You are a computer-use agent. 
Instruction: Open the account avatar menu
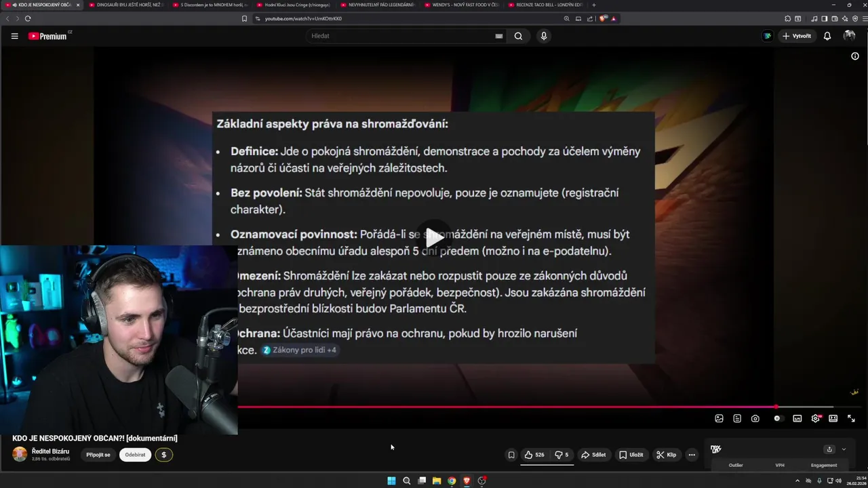[x=849, y=36]
